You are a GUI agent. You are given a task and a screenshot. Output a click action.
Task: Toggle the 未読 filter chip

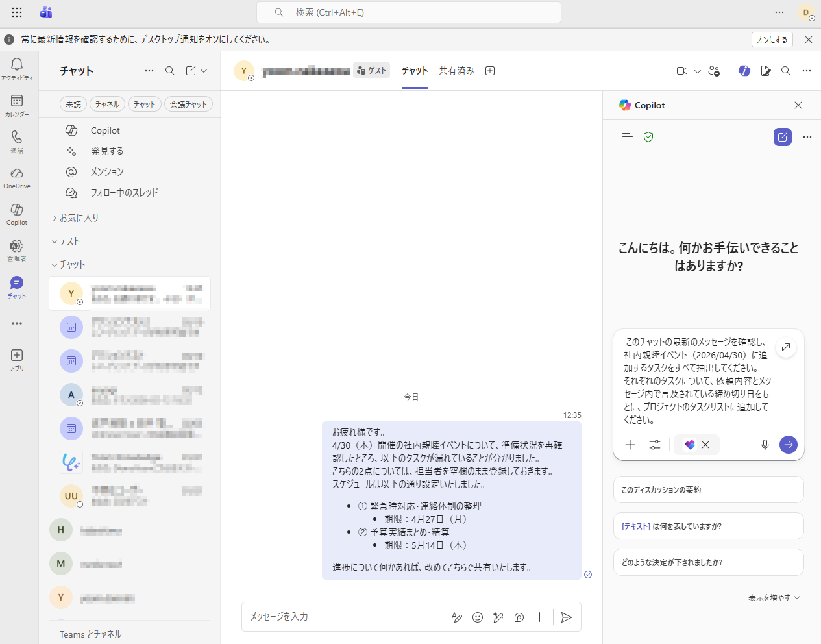click(x=73, y=104)
